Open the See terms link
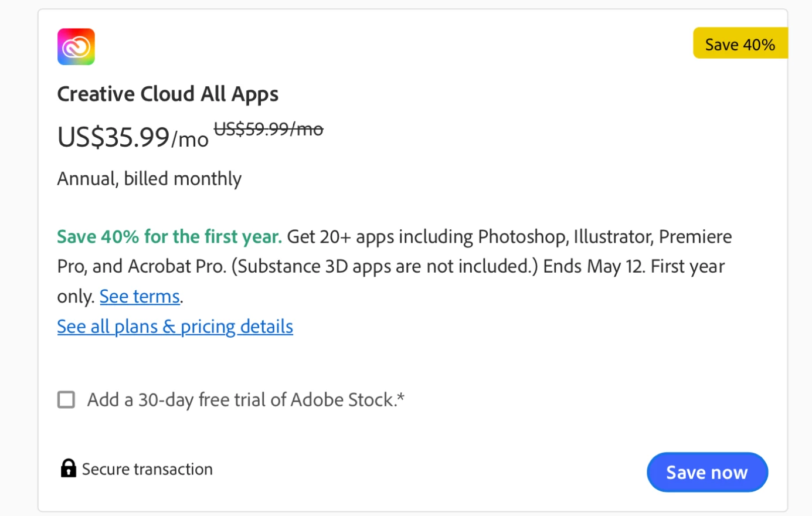Viewport: 812px width, 516px height. pyautogui.click(x=140, y=297)
